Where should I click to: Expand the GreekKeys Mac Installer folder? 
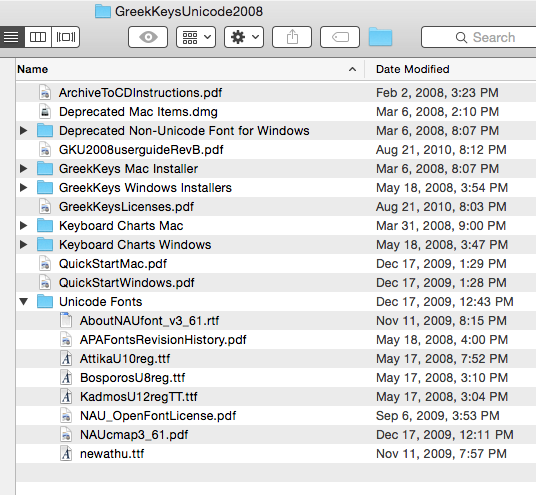(x=24, y=169)
